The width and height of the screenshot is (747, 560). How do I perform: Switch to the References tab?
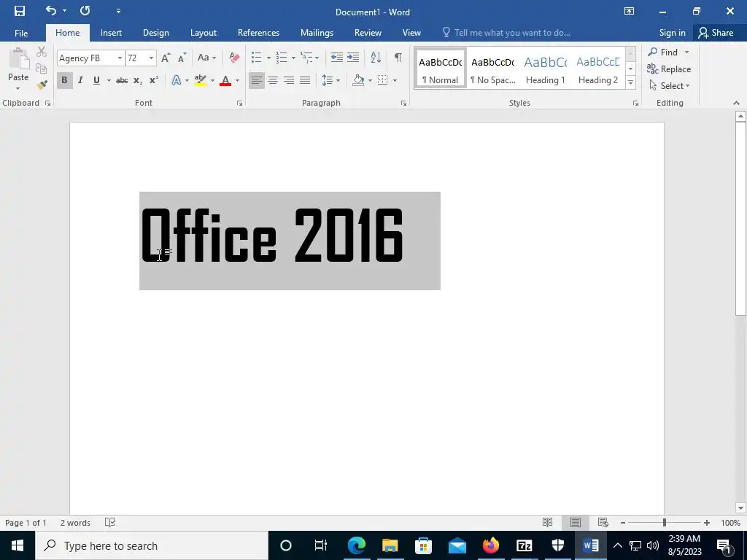tap(258, 33)
